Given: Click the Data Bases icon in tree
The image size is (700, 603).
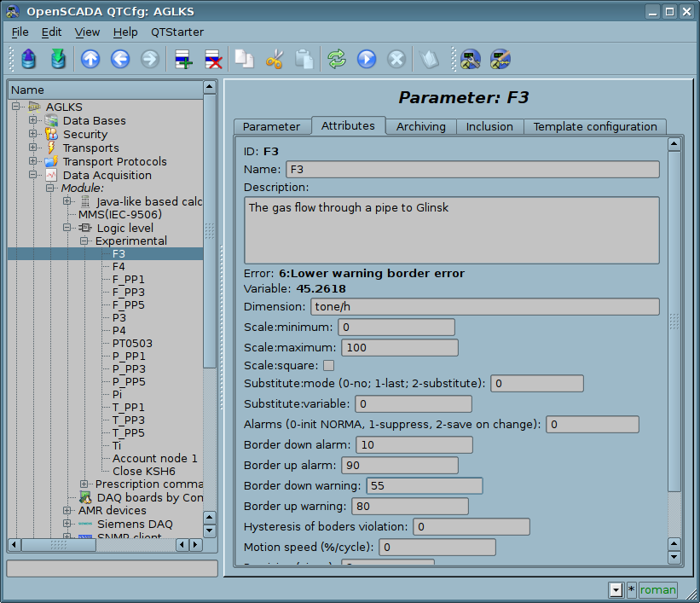Looking at the screenshot, I should (x=51, y=120).
